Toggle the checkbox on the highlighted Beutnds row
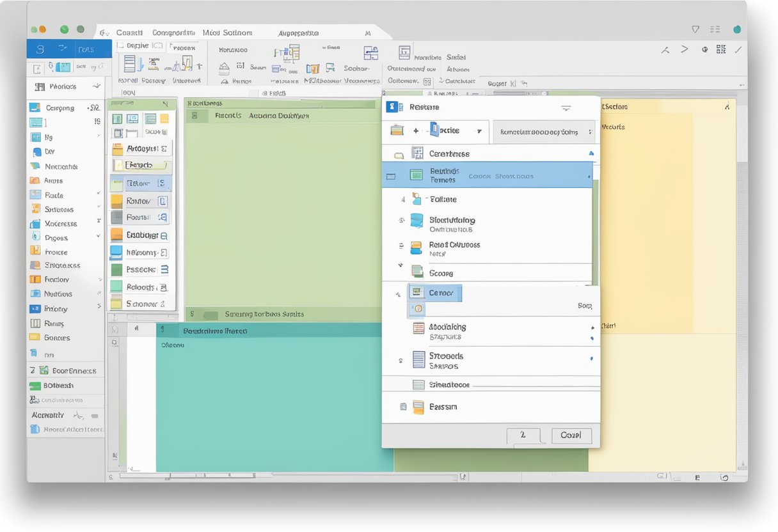Viewport: 778px width, 532px height. [391, 176]
